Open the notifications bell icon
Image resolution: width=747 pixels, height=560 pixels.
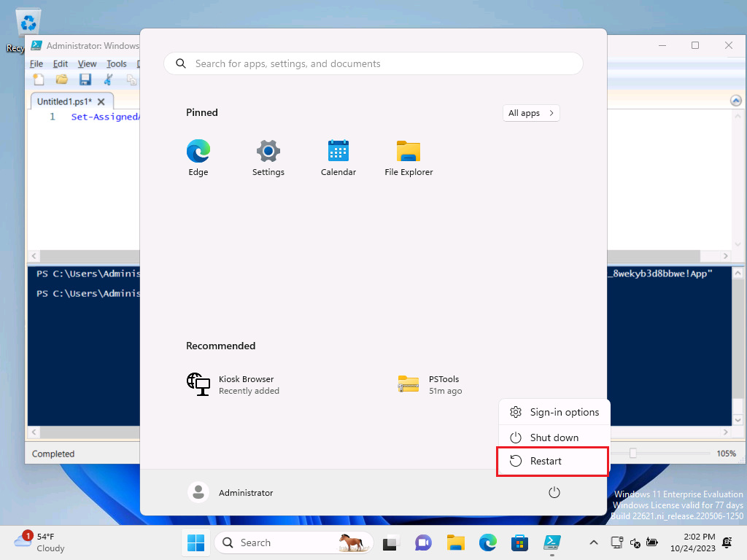click(x=727, y=542)
